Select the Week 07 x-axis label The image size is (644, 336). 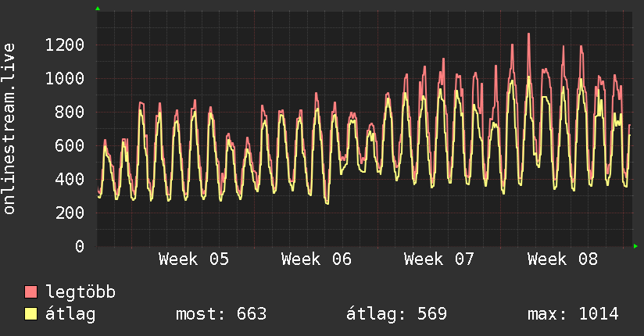pos(439,259)
